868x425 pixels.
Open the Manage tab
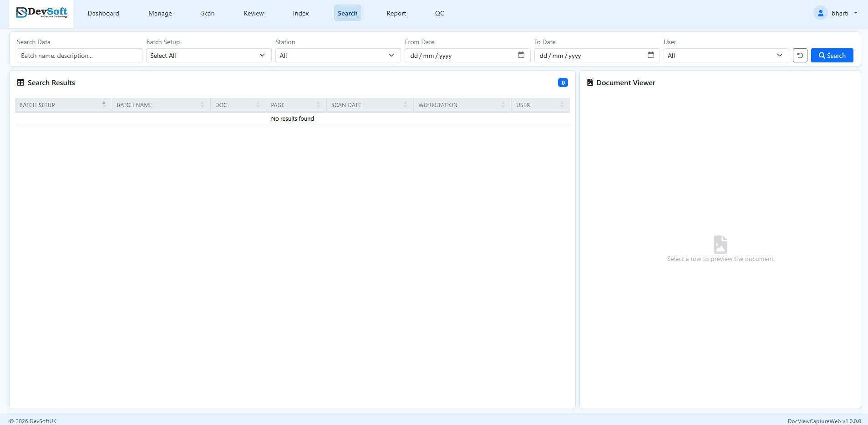(x=160, y=13)
